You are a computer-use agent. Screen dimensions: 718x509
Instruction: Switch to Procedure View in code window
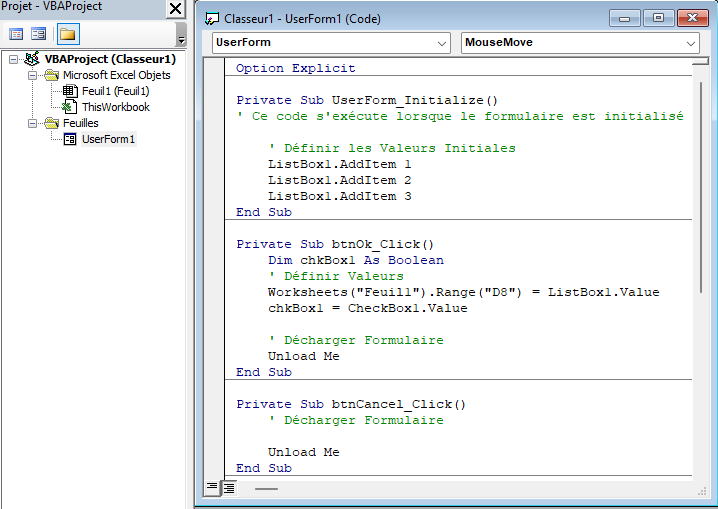(212, 487)
